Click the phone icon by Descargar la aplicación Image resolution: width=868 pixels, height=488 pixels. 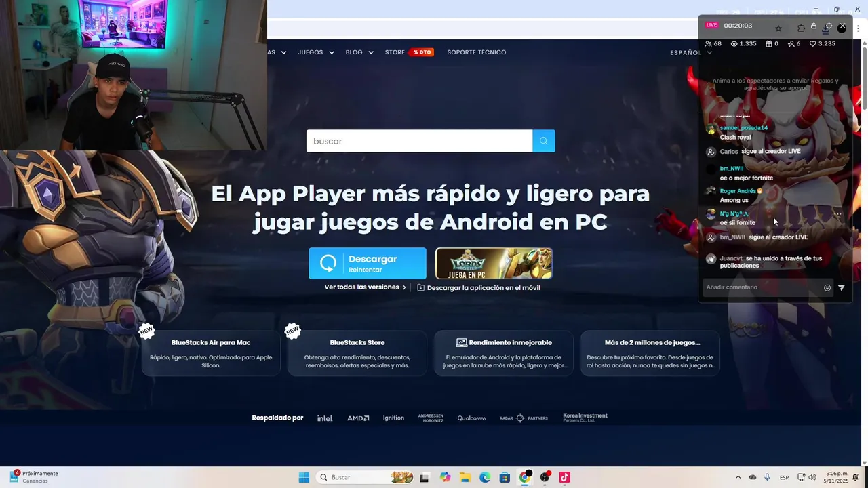[421, 287]
